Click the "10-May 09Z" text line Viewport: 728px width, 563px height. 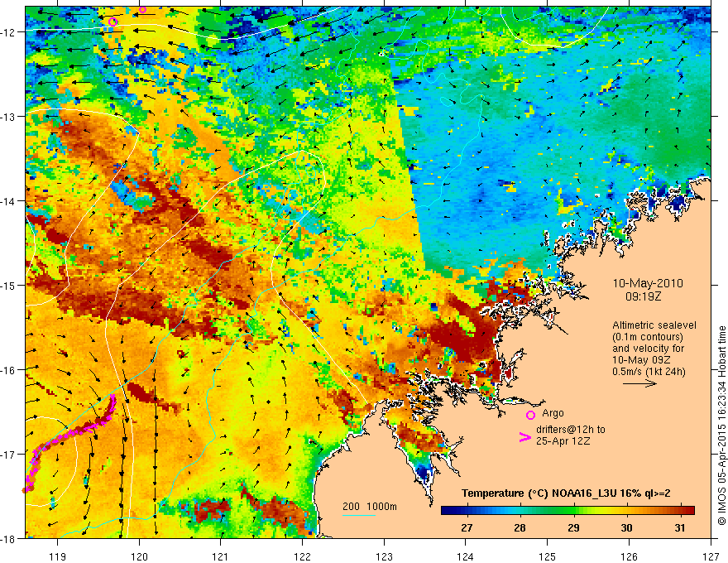tap(642, 360)
